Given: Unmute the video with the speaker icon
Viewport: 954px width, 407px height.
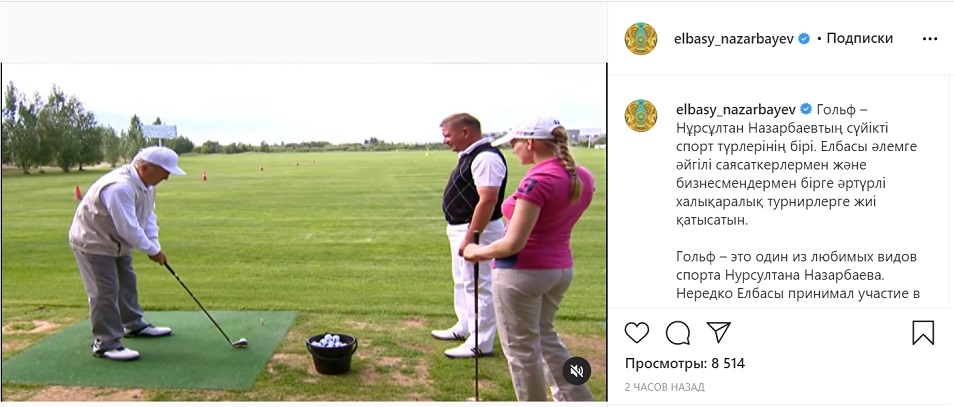Looking at the screenshot, I should 577,370.
